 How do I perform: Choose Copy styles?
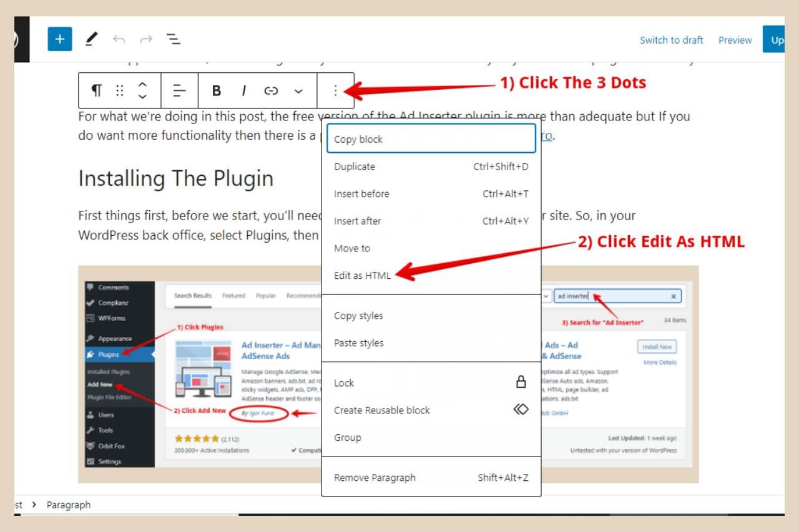431,316
